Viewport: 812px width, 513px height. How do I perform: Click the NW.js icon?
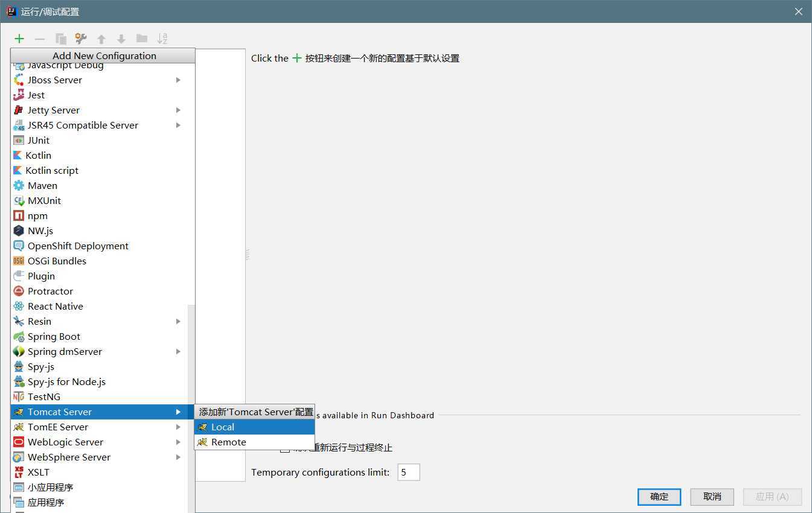(x=19, y=231)
